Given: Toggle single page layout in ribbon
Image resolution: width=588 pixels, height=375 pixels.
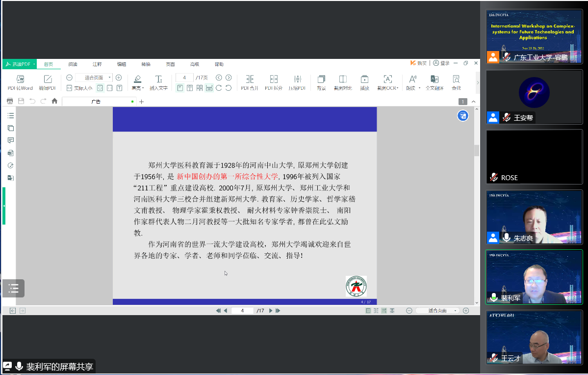Looking at the screenshot, I should point(180,88).
